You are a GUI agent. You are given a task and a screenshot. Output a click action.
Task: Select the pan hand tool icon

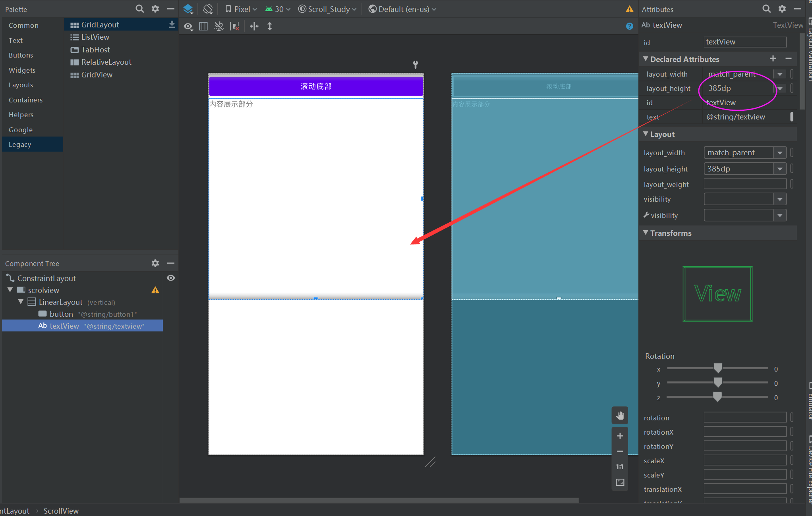[x=620, y=416]
